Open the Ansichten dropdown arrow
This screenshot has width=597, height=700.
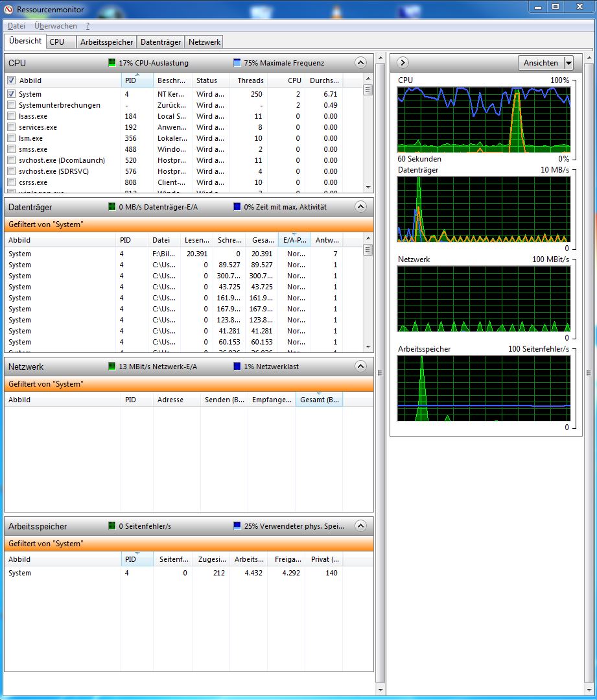tap(568, 63)
